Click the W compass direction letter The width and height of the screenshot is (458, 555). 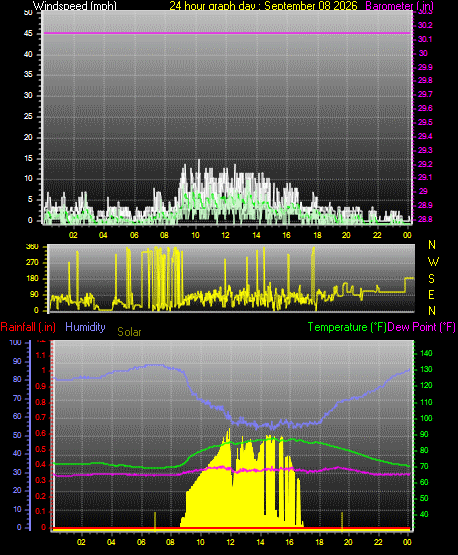pos(433,262)
